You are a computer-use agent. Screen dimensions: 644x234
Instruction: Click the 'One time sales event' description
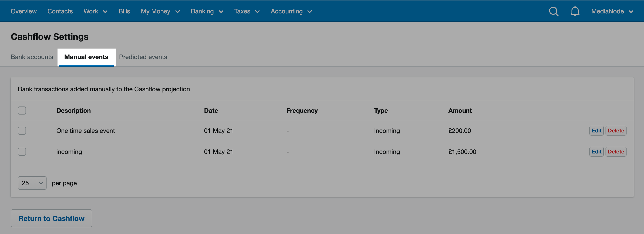tap(85, 130)
